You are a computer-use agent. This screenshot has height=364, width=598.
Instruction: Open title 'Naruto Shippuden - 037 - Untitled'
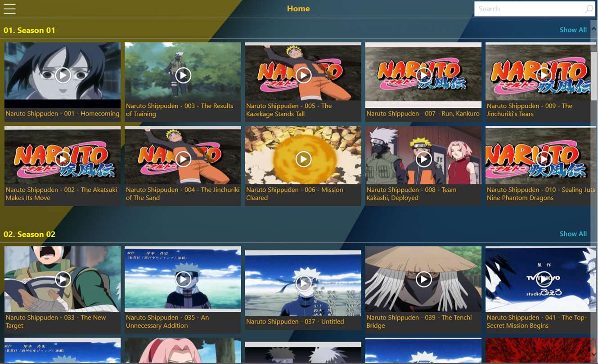coord(295,321)
